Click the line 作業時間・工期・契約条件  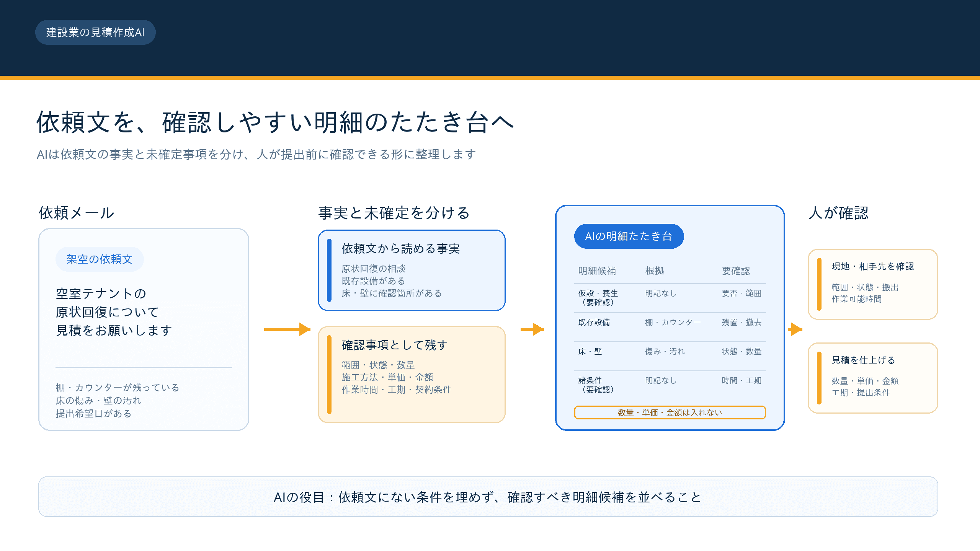coord(397,390)
